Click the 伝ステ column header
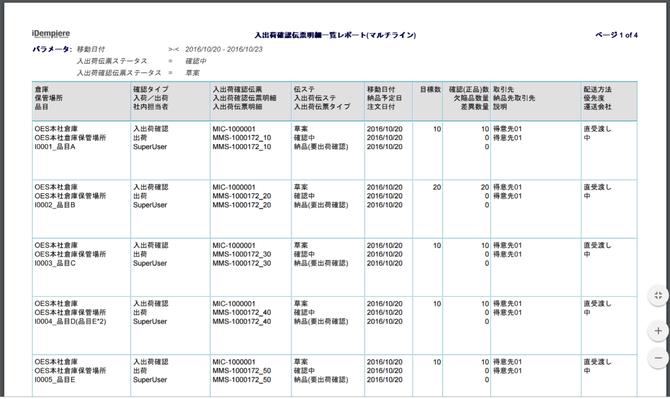 pos(304,89)
